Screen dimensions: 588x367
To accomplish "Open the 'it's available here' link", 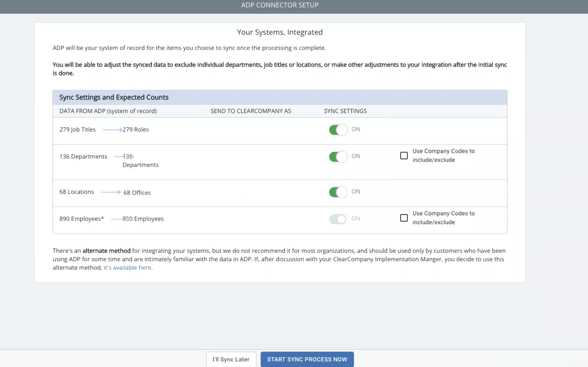I will click(x=127, y=267).
